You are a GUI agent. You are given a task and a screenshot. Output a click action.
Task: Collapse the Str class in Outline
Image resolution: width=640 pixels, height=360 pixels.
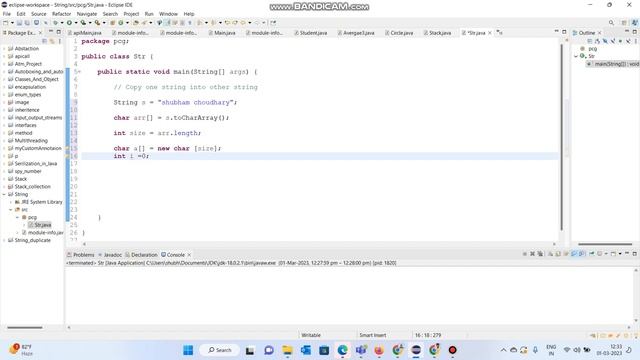click(x=576, y=56)
